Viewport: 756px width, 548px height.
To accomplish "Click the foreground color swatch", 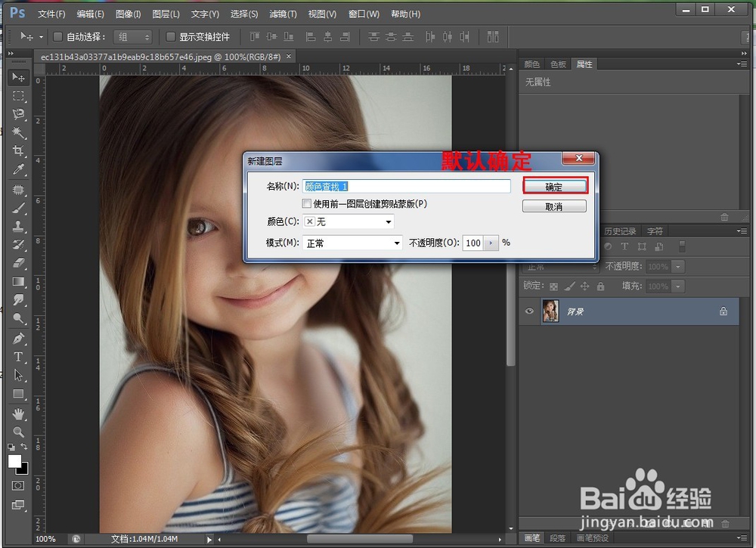I will 14,461.
